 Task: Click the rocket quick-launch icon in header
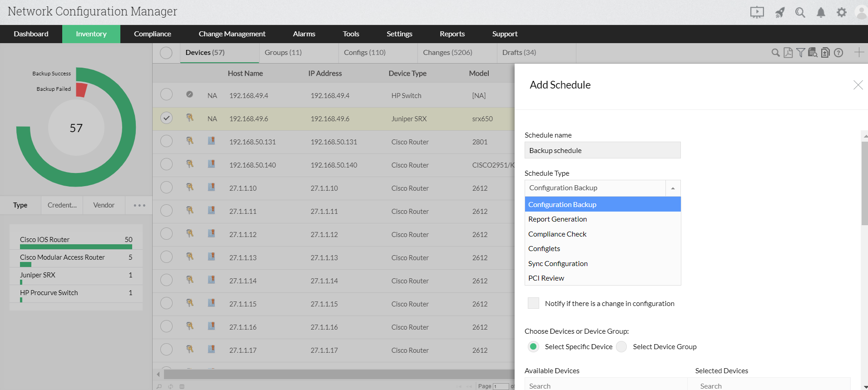click(x=779, y=12)
